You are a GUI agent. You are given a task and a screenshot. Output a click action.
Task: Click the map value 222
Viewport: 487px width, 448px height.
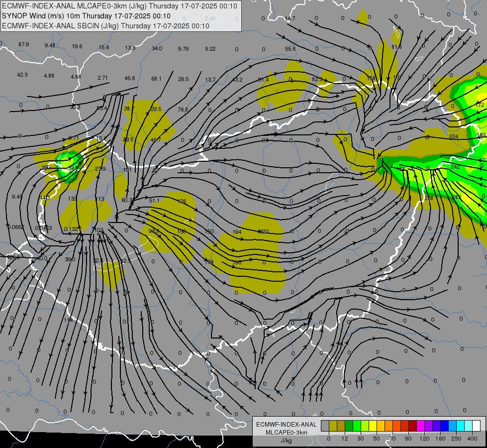click(264, 231)
